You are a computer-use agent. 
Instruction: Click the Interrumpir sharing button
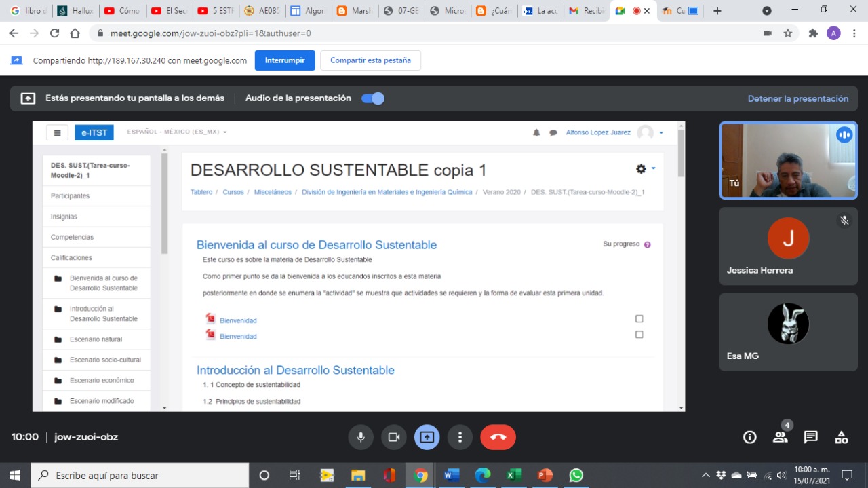[x=285, y=60]
